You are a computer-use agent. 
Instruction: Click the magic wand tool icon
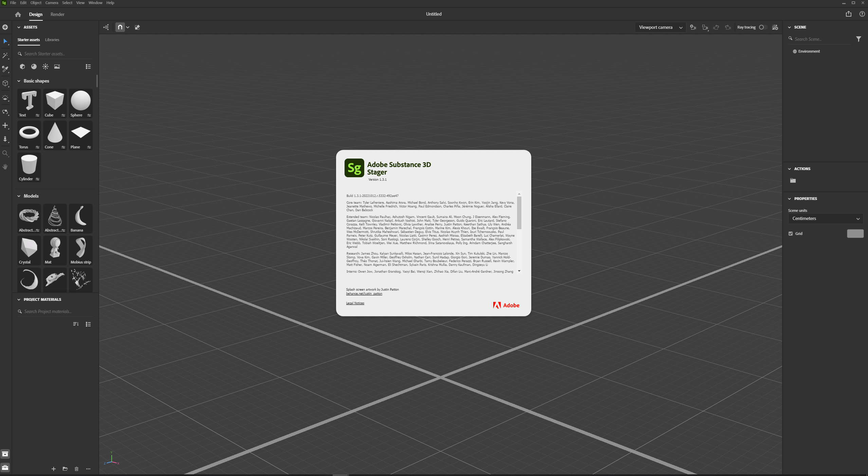pyautogui.click(x=5, y=55)
